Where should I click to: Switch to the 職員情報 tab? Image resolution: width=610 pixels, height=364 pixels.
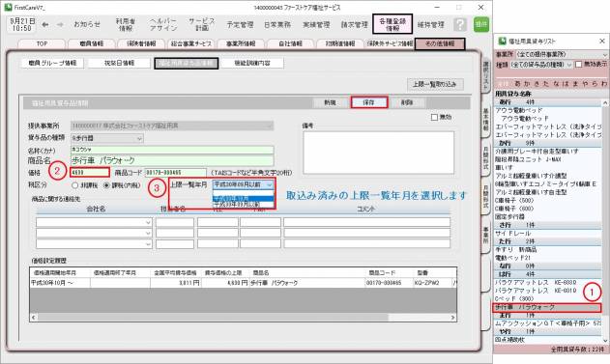[92, 43]
